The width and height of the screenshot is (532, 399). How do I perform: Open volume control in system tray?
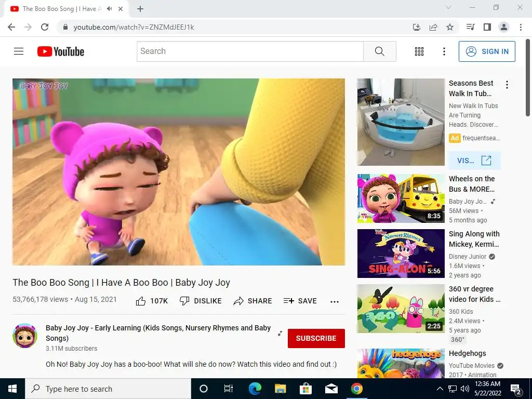465,389
